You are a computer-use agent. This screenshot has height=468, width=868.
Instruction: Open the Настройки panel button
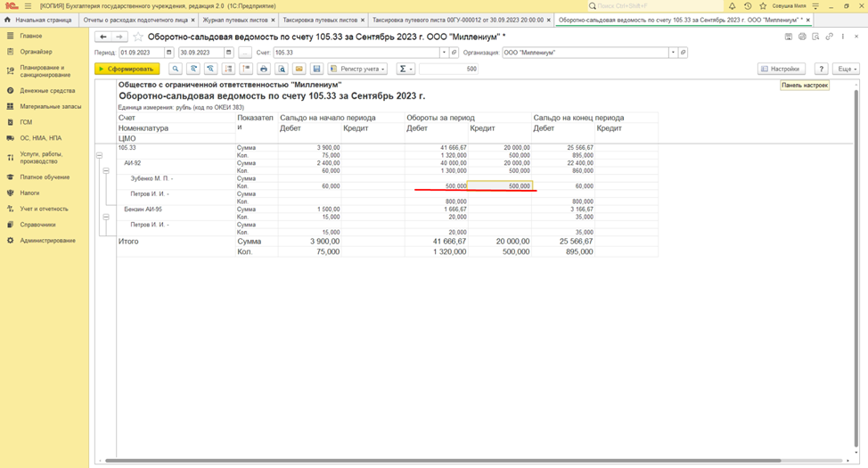click(x=781, y=69)
